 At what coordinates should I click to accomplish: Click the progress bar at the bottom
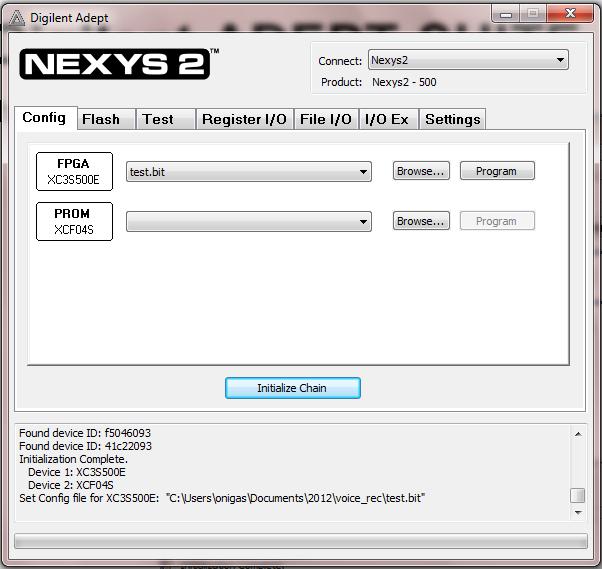pos(301,541)
